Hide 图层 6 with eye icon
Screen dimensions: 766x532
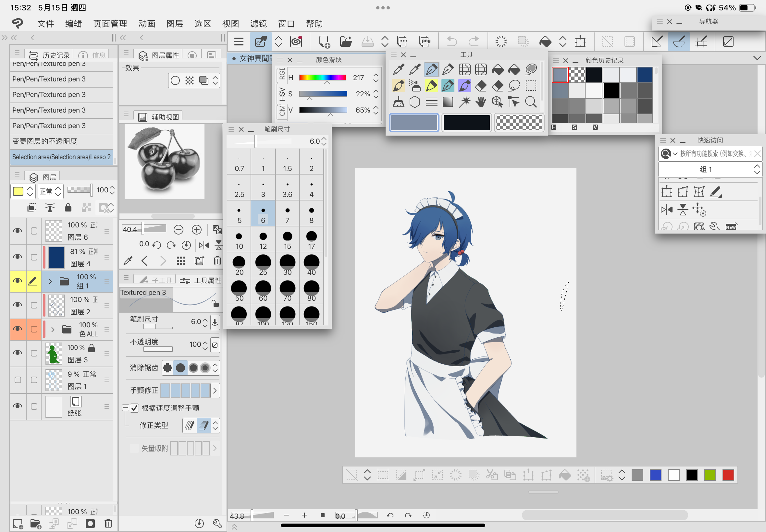click(x=17, y=230)
